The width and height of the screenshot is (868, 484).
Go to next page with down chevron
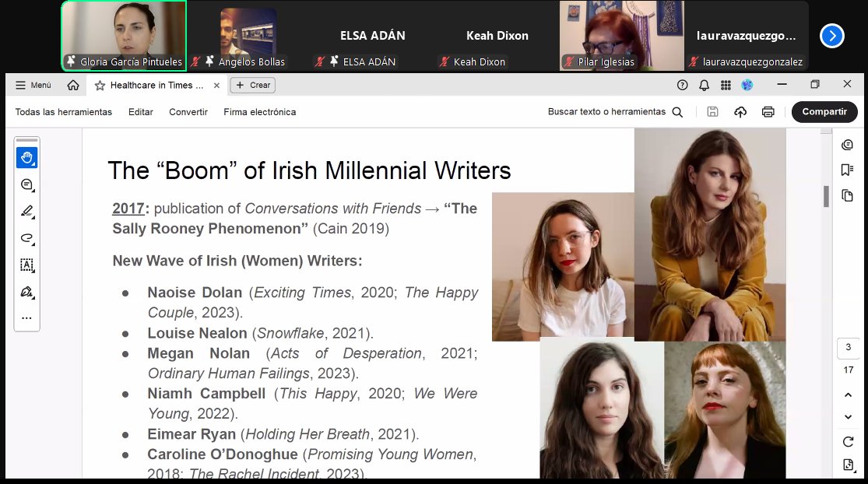848,416
